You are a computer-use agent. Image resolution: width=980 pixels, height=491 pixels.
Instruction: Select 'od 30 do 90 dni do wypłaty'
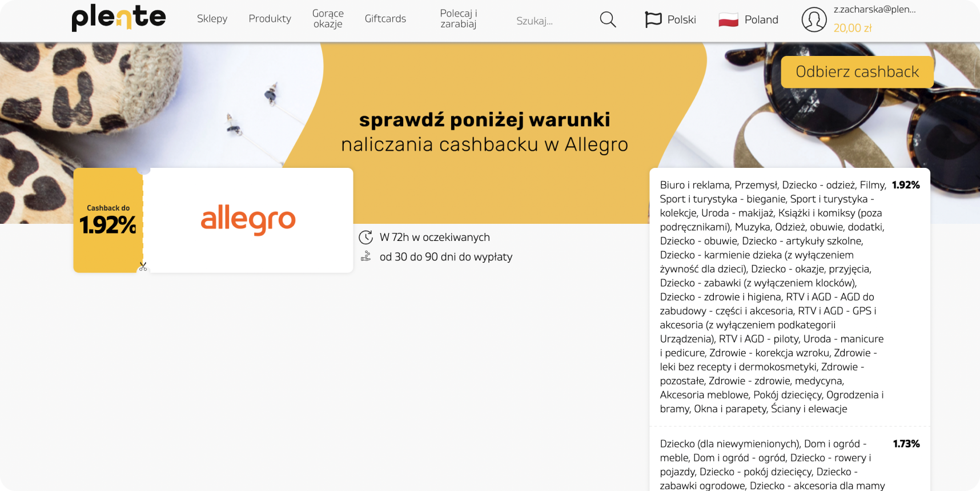(x=446, y=257)
